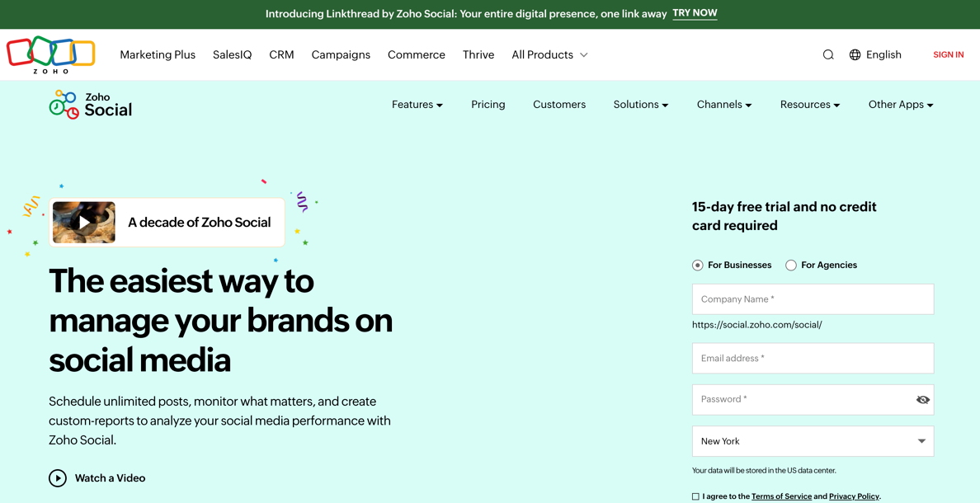Expand the Features menu
The height and width of the screenshot is (503, 980).
(x=417, y=105)
